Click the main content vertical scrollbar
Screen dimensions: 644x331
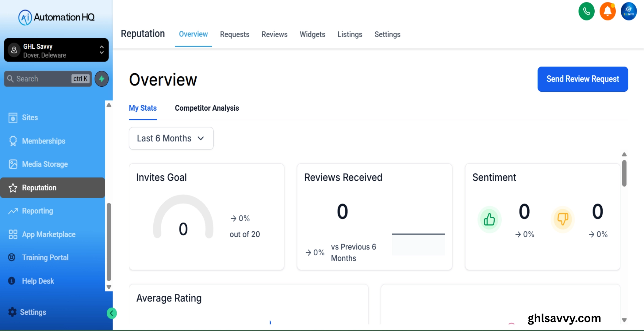[x=624, y=173]
